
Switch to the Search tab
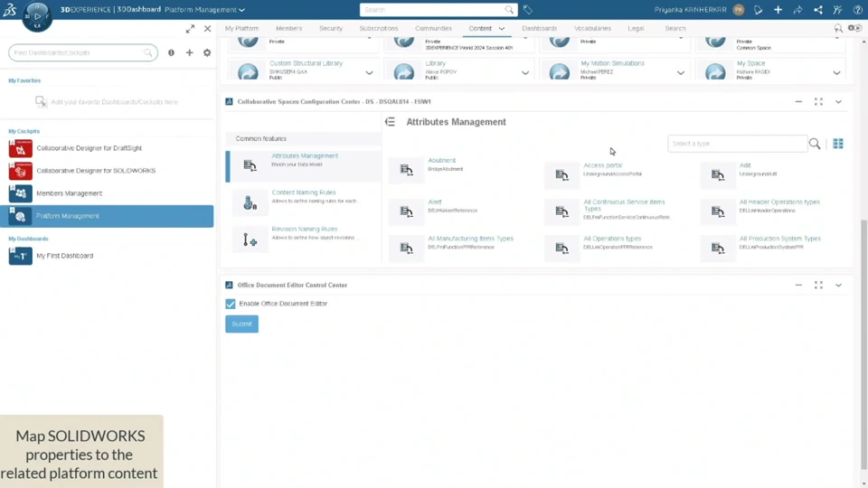click(x=675, y=28)
